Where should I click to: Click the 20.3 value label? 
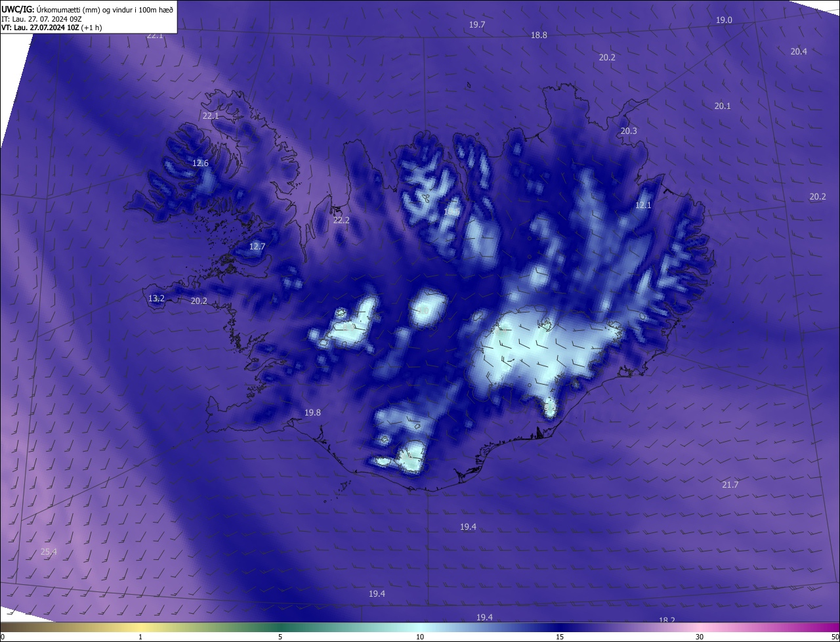click(x=629, y=131)
